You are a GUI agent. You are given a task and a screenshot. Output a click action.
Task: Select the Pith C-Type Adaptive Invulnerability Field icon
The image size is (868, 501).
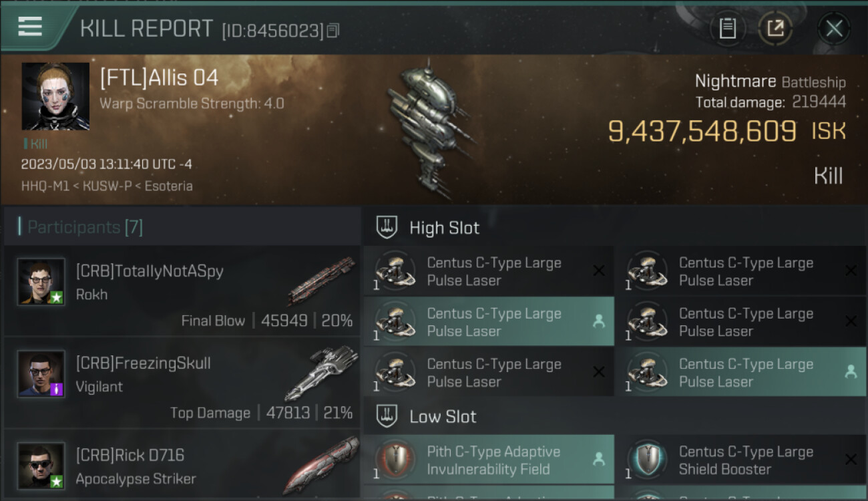click(395, 460)
